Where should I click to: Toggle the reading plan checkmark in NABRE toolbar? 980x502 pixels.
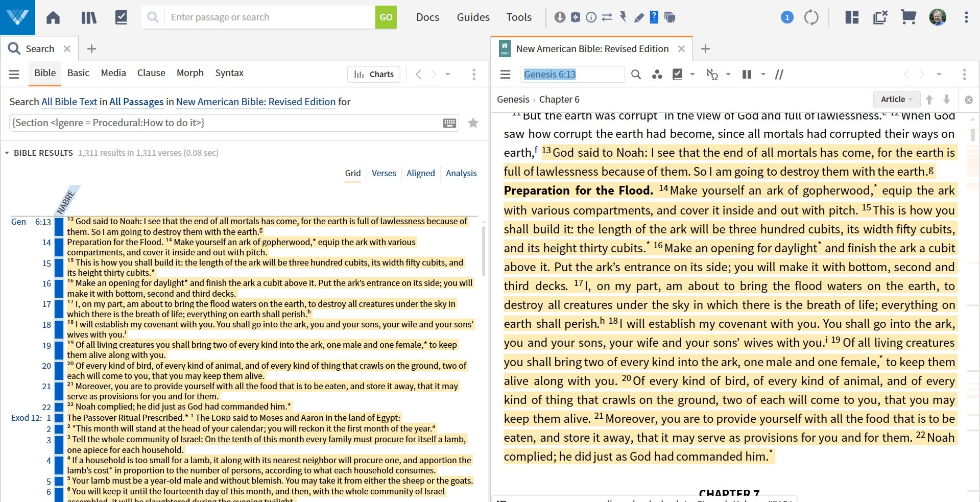pyautogui.click(x=678, y=75)
